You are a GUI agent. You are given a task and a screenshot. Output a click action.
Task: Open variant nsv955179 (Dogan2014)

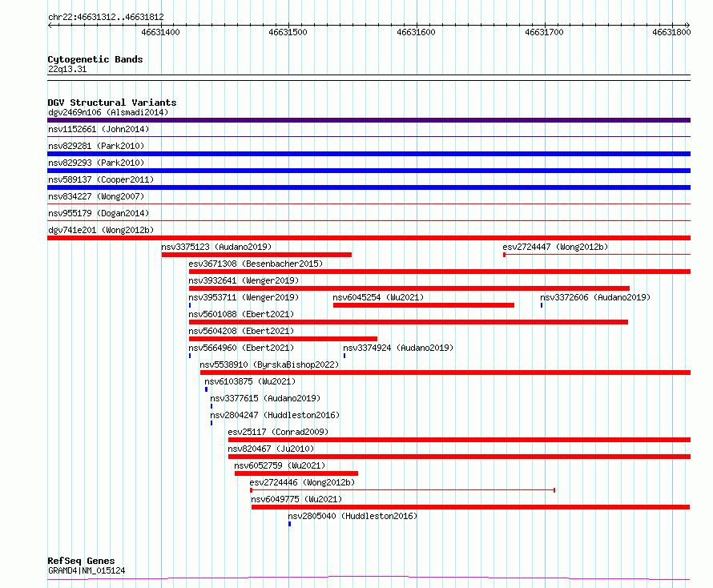(x=99, y=213)
